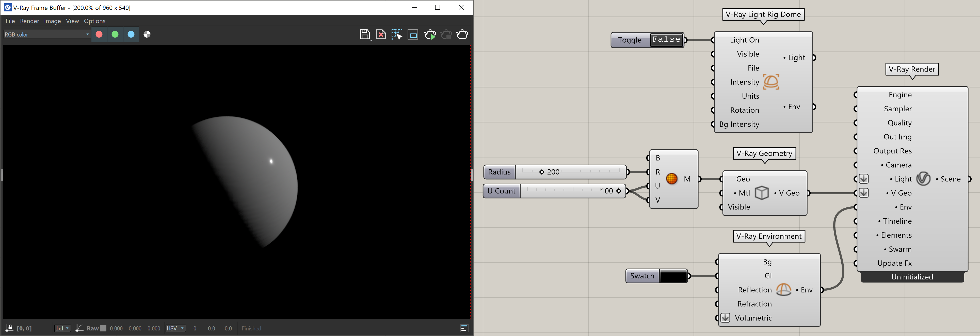Click the V-Ray logo in title bar

click(x=7, y=8)
